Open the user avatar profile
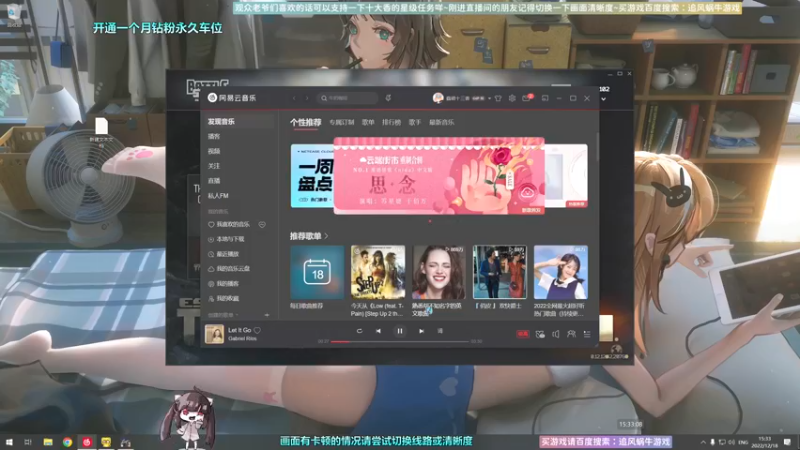The height and width of the screenshot is (450, 800). pos(438,98)
